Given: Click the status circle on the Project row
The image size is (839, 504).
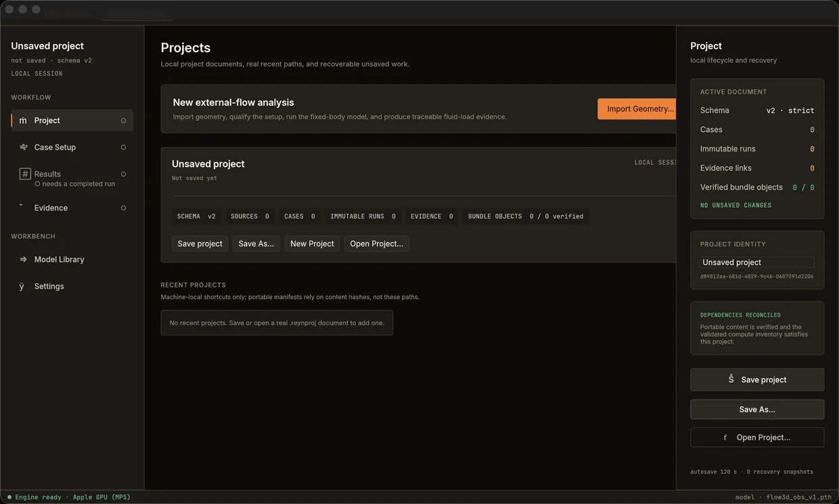Looking at the screenshot, I should (123, 120).
